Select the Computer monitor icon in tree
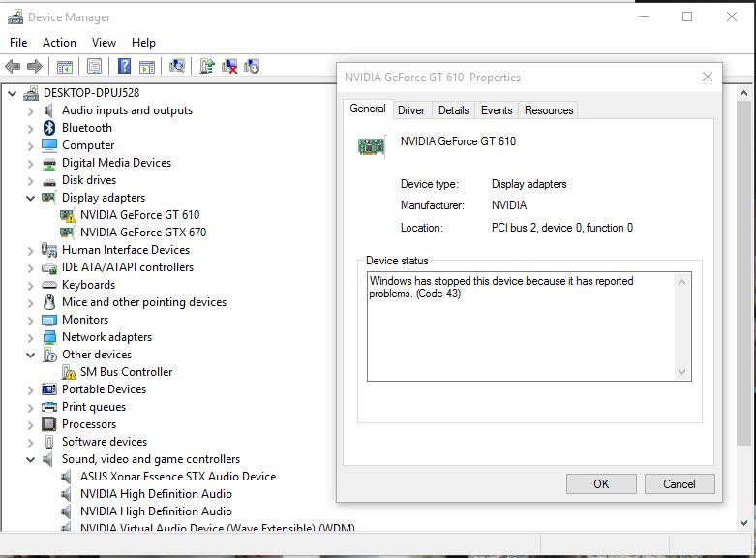 pos(49,145)
